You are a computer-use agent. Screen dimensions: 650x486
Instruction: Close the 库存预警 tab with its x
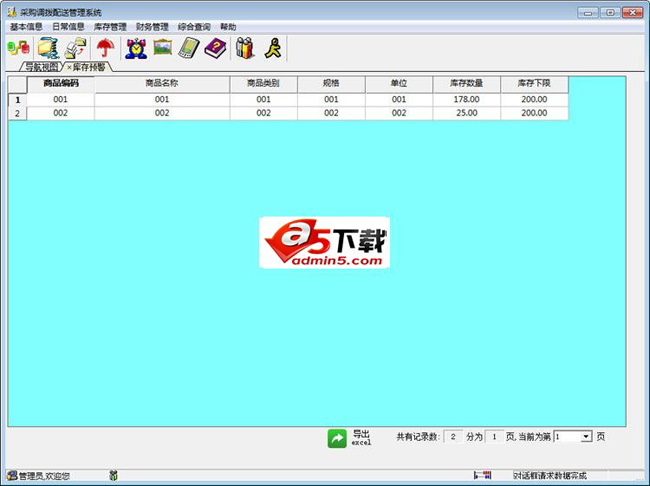coord(69,67)
